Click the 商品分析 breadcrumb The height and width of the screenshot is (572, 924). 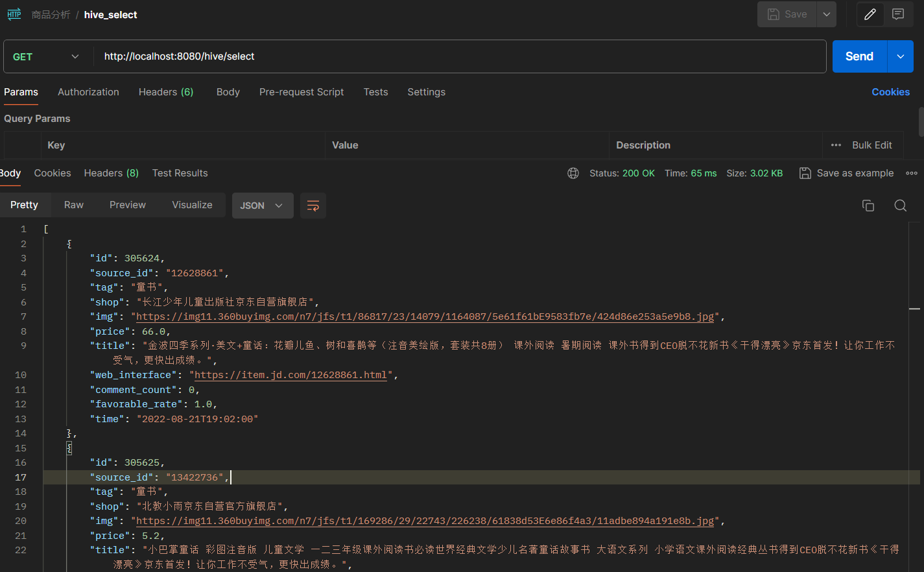[51, 15]
